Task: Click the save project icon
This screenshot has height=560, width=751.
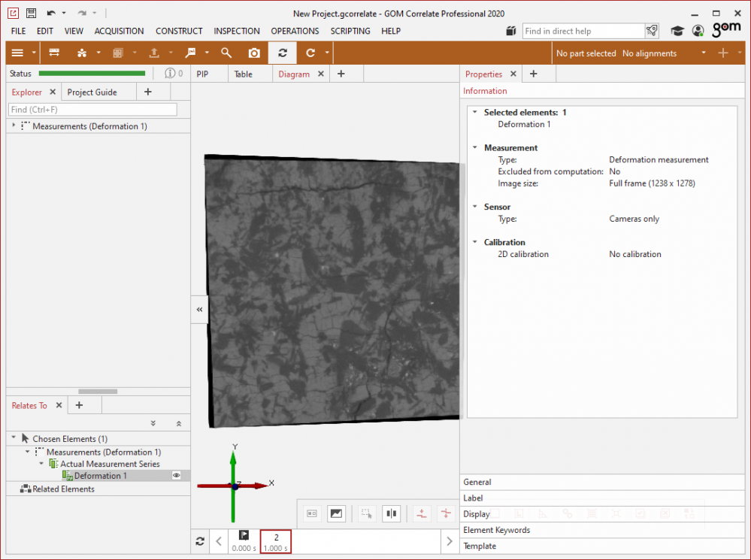Action: tap(31, 14)
